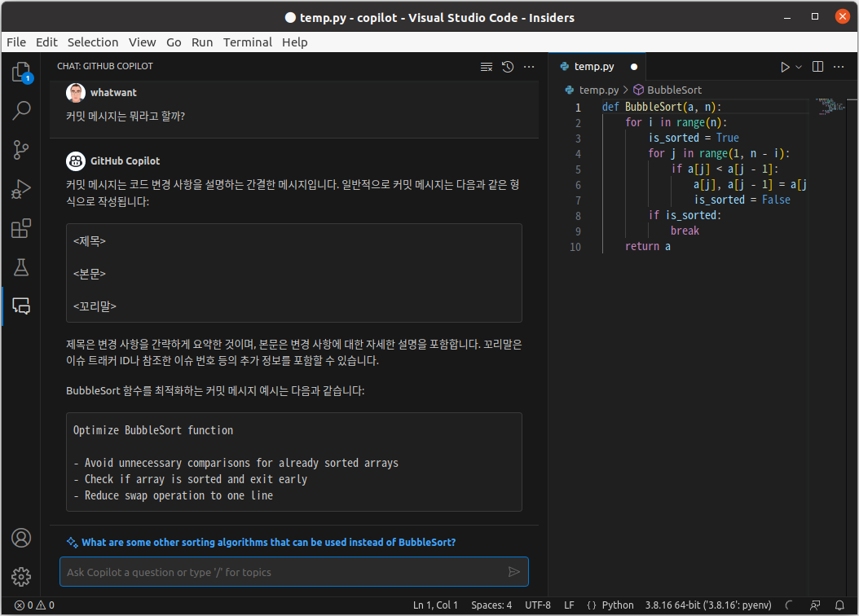The width and height of the screenshot is (859, 616).
Task: Click the 'def BubbleSort(a, n):' line
Action: (x=661, y=107)
